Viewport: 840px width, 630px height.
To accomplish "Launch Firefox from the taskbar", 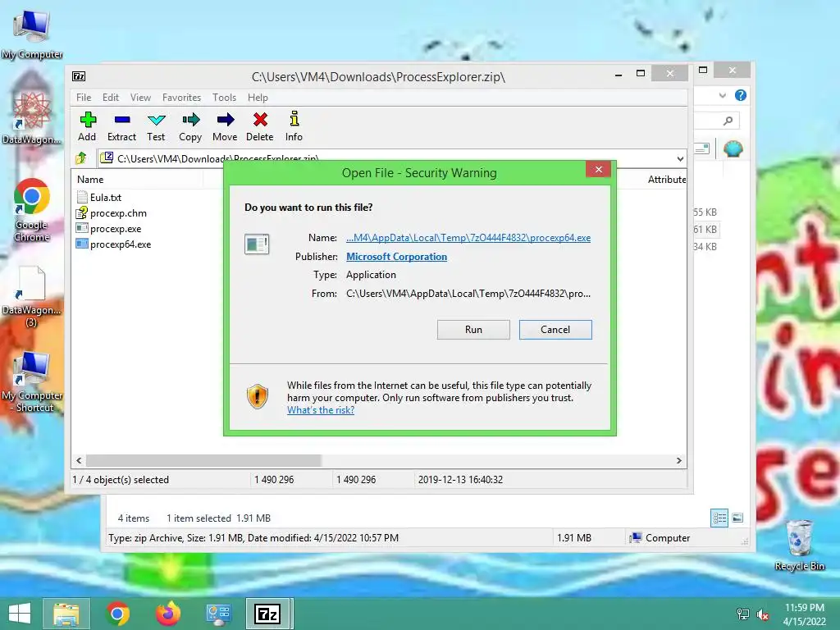I will [168, 614].
